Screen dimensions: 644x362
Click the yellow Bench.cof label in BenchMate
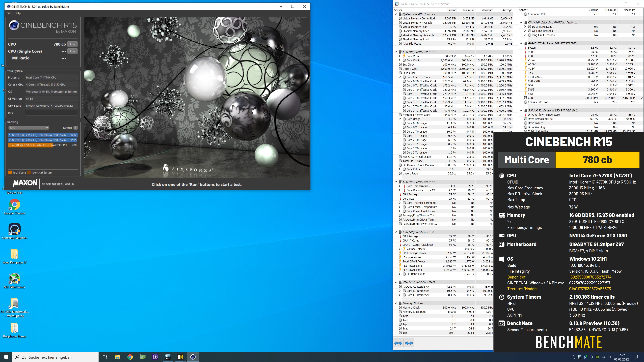(516, 277)
